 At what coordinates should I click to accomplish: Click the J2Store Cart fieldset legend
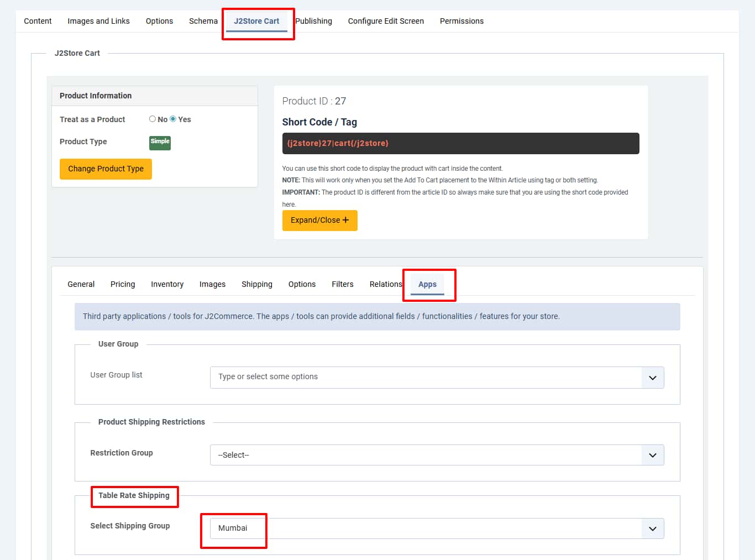pyautogui.click(x=77, y=53)
